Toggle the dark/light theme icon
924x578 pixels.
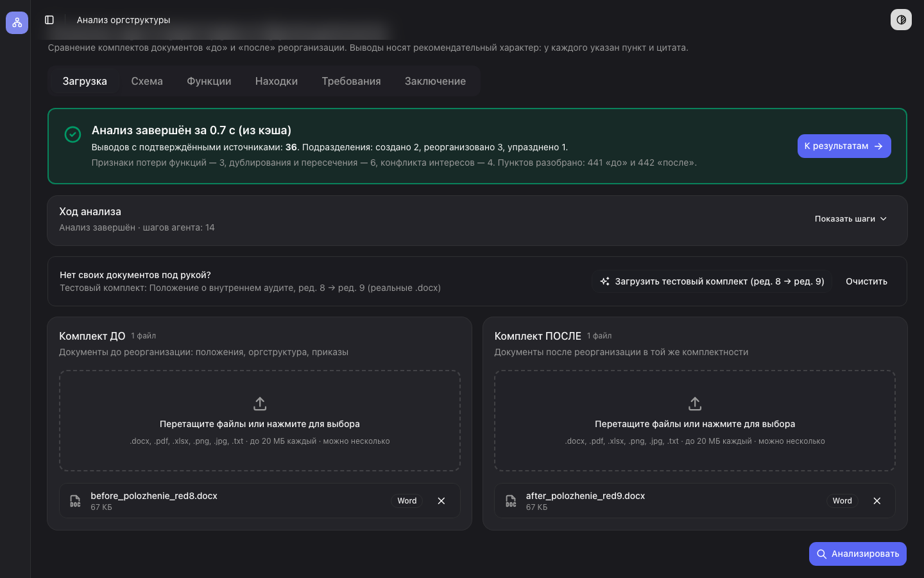pos(901,20)
